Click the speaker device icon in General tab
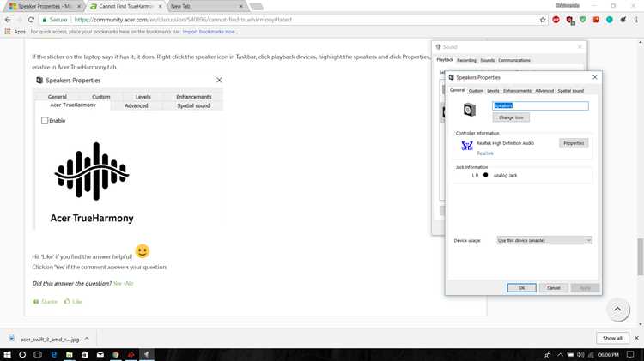The image size is (644, 361). [470, 110]
